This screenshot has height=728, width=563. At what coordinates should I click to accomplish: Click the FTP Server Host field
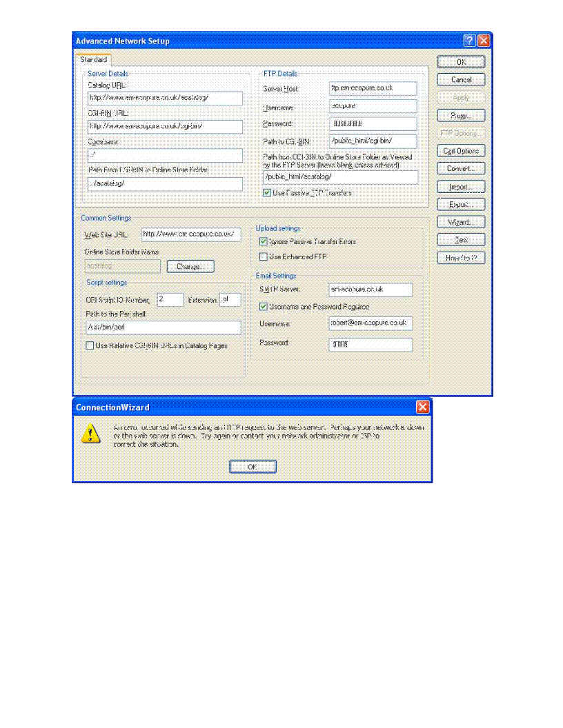click(x=373, y=88)
